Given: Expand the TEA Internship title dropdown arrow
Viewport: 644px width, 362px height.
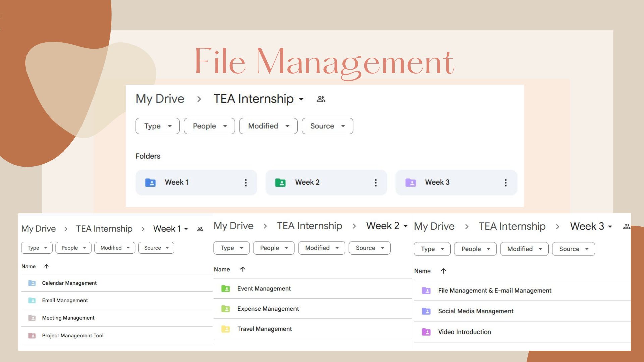Looking at the screenshot, I should click(x=301, y=99).
